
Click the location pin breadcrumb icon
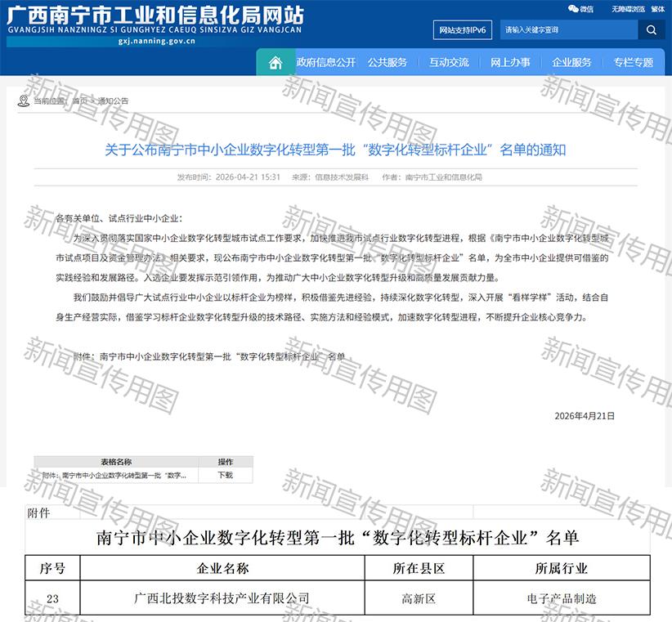(x=23, y=101)
